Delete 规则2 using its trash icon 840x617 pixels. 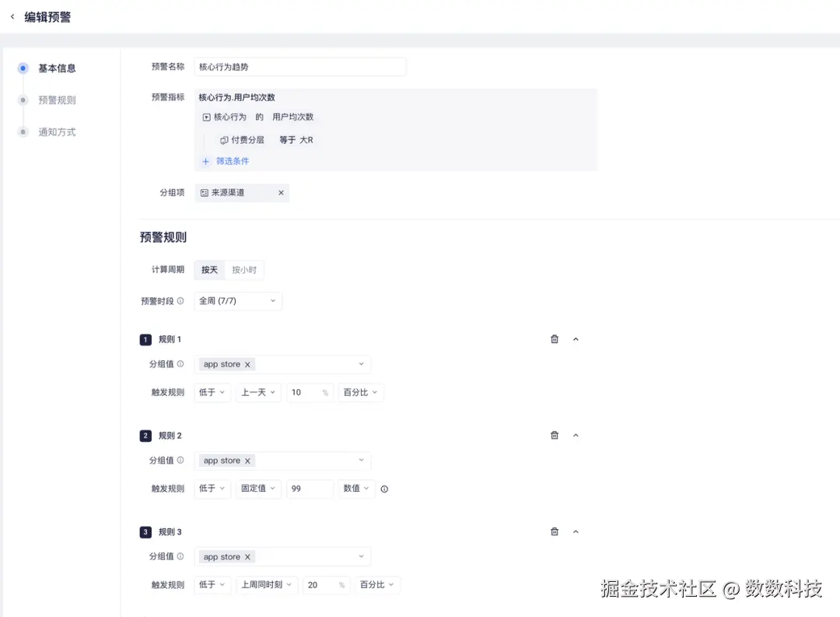point(555,435)
